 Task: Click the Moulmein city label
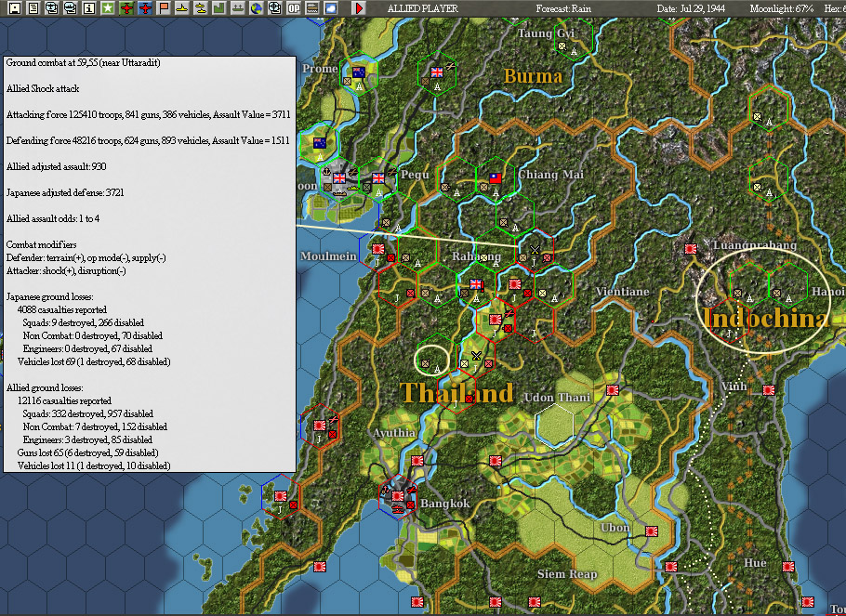[328, 256]
